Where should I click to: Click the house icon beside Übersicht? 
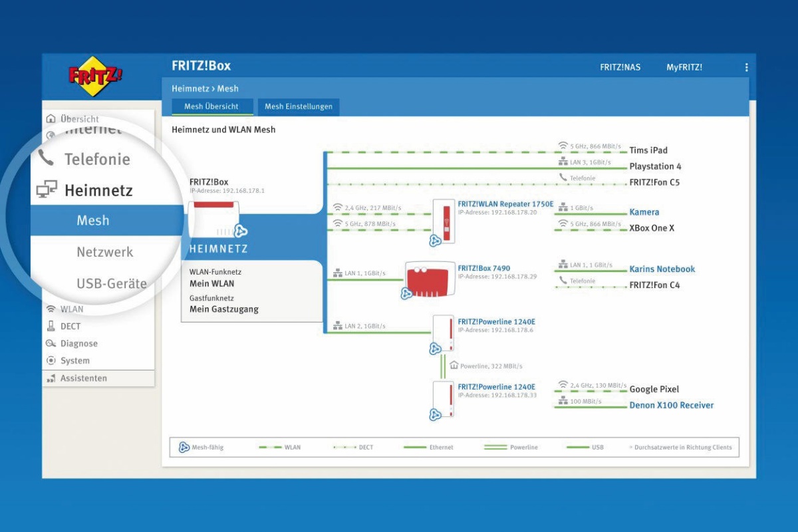pyautogui.click(x=51, y=119)
